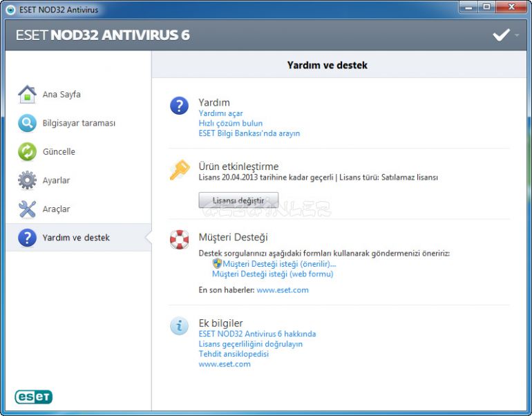Click the wrench icon for Araçlar
Image resolution: width=532 pixels, height=416 pixels.
(27, 209)
